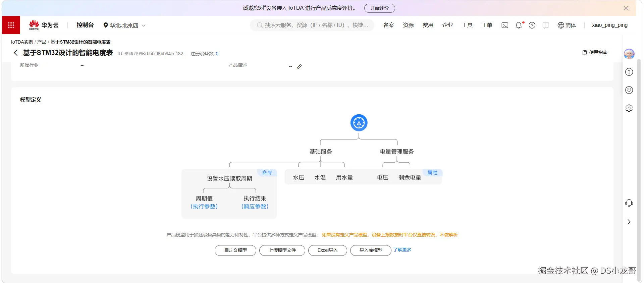The image size is (644, 283).
Task: Click the 自定义模型 button
Action: click(x=235, y=250)
